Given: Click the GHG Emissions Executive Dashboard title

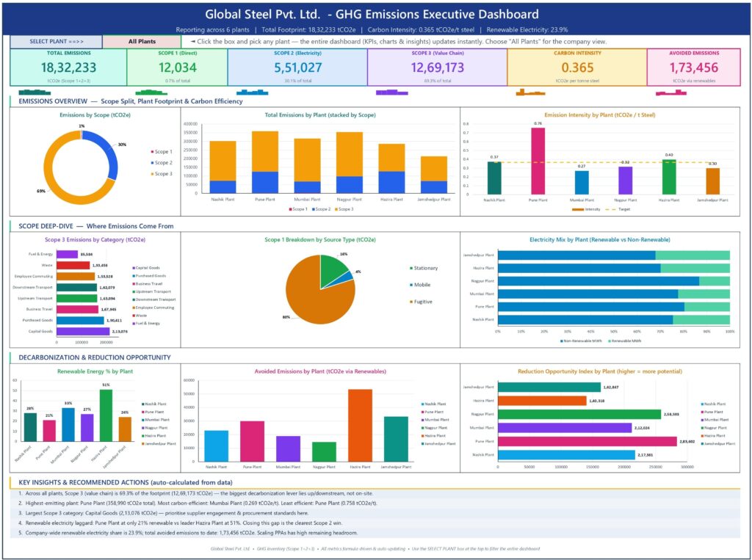Looking at the screenshot, I should coord(372,15).
